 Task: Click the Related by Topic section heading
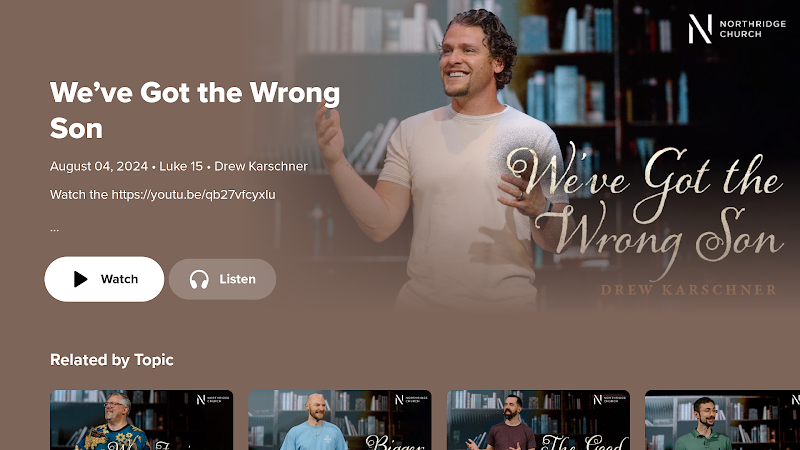coord(112,360)
